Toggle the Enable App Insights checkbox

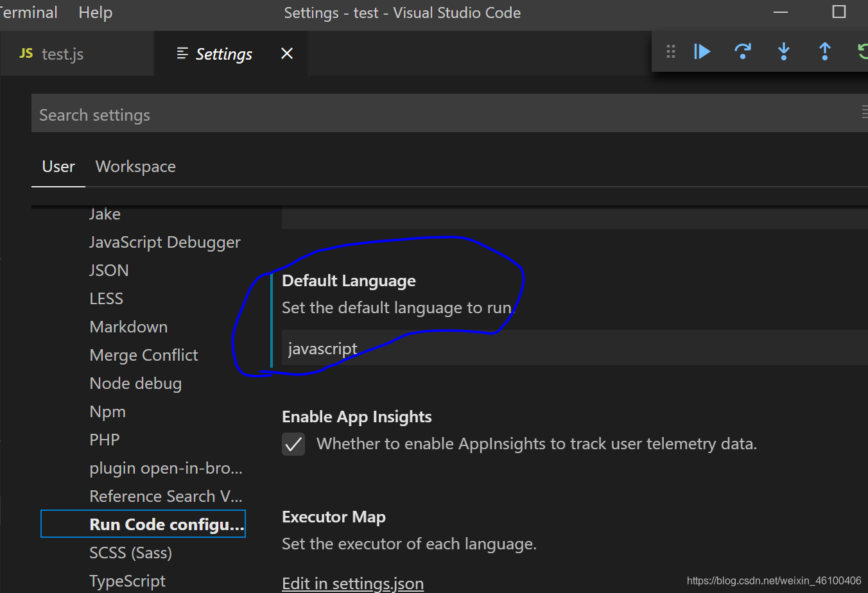[x=293, y=444]
